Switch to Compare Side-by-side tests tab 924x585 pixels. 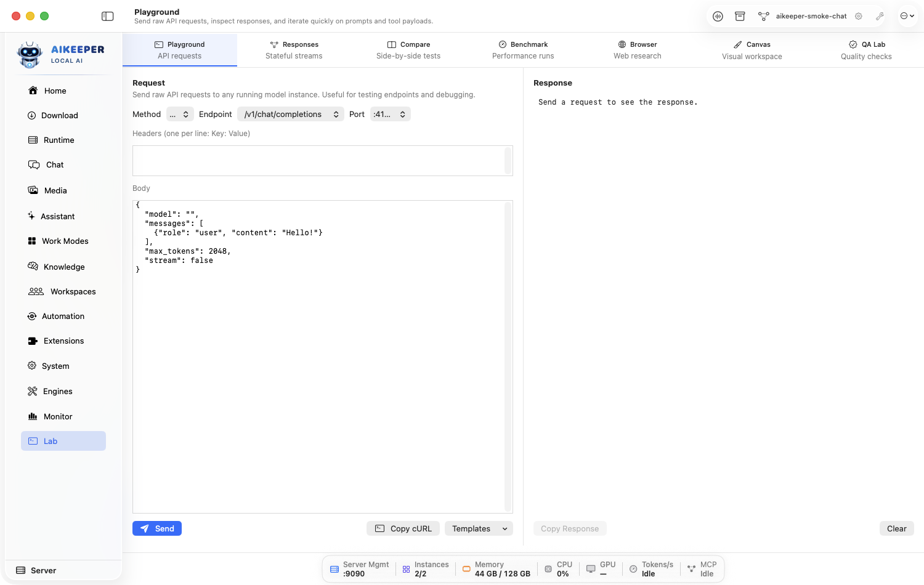(408, 50)
